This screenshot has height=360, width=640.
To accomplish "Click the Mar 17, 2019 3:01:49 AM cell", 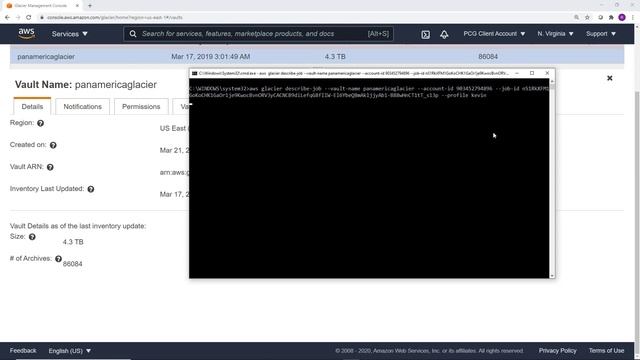I will (x=211, y=57).
